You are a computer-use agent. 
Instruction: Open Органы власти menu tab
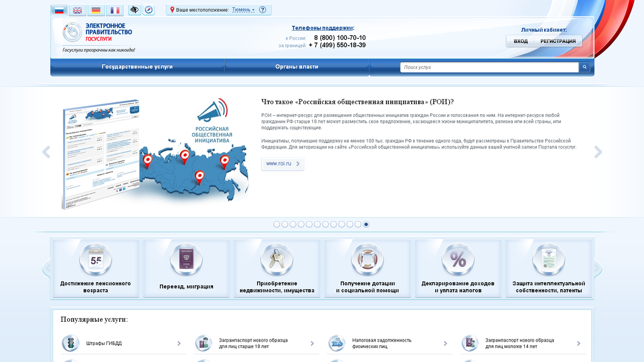pyautogui.click(x=297, y=67)
